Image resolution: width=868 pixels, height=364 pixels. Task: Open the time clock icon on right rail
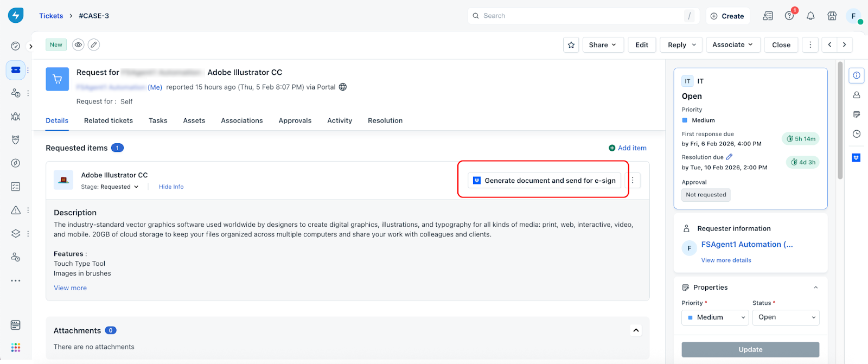point(857,134)
